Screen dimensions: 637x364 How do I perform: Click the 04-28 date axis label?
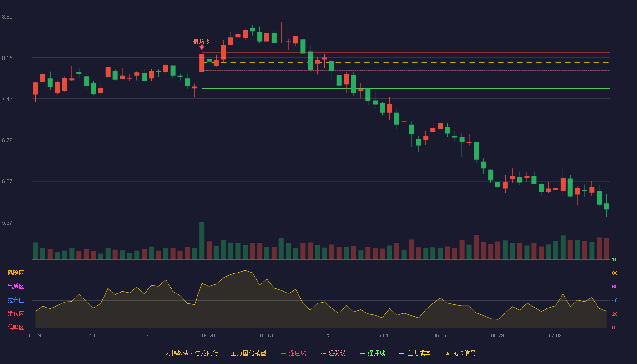coord(208,335)
